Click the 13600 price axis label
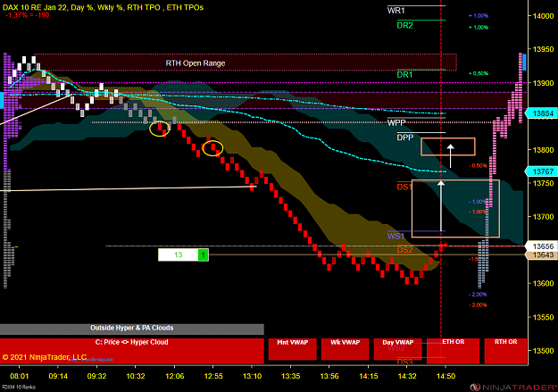 pos(543,284)
